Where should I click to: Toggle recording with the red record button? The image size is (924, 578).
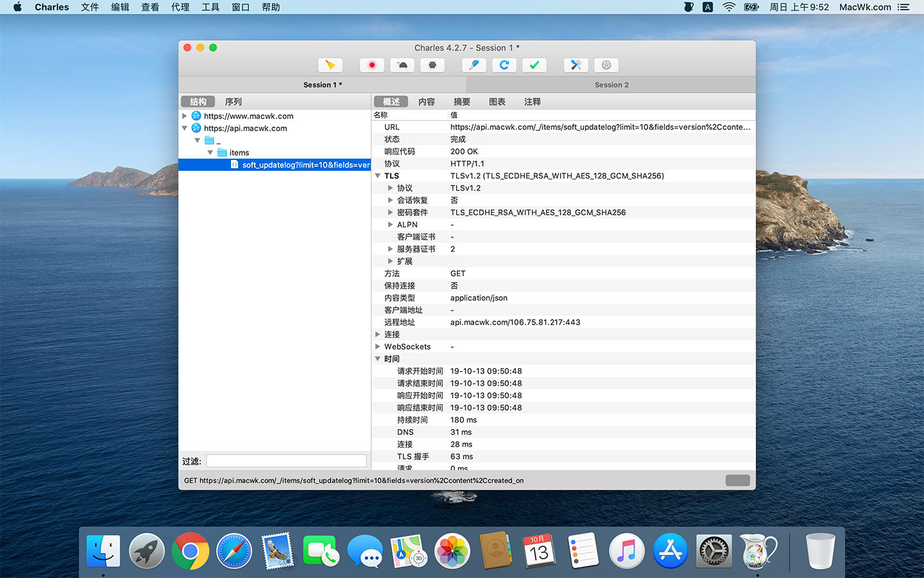pyautogui.click(x=372, y=65)
